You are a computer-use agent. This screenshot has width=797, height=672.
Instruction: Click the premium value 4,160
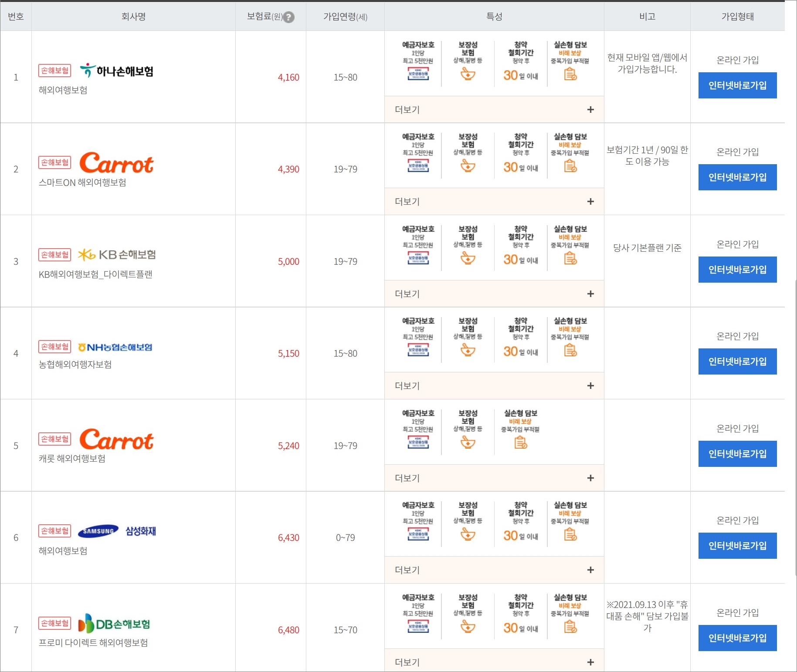pos(288,77)
